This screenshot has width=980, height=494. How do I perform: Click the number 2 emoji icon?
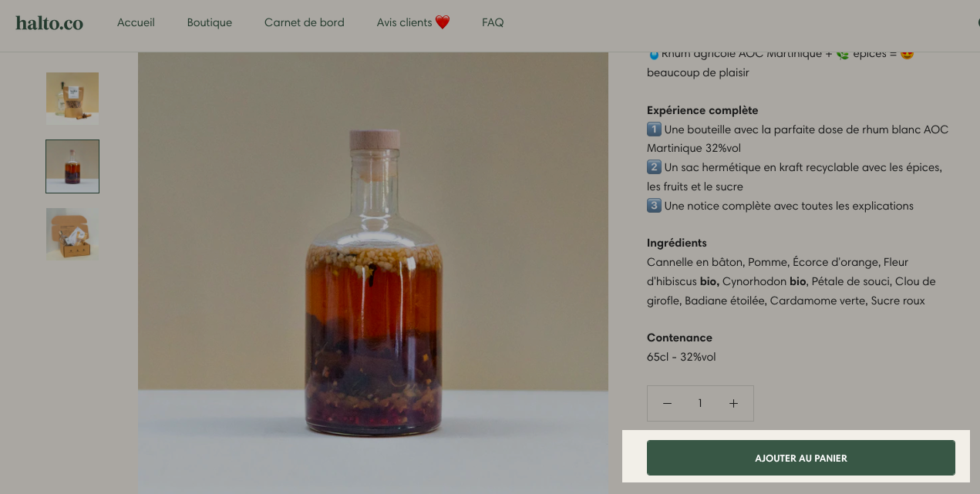654,166
